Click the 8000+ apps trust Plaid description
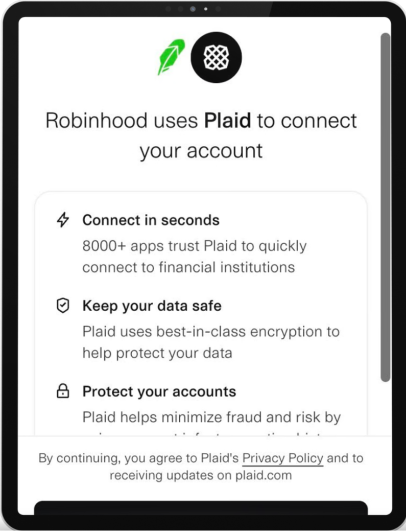 (195, 257)
